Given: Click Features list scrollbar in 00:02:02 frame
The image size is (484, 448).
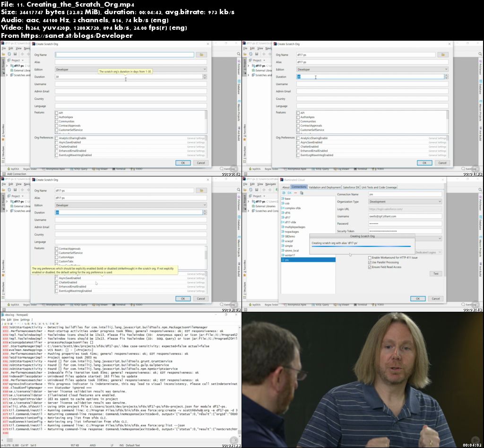Looking at the screenshot, I should point(206,255).
